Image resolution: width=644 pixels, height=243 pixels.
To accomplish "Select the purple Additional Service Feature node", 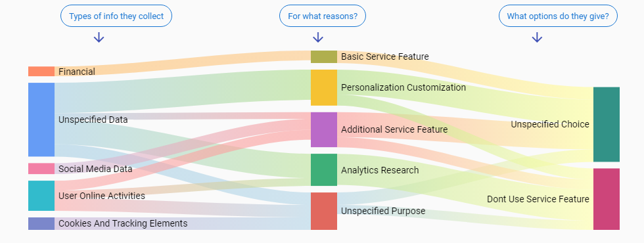I will tap(323, 130).
